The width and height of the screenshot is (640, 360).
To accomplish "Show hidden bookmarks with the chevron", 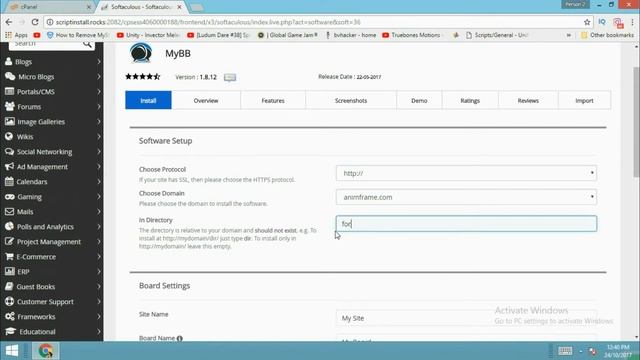I will pyautogui.click(x=569, y=35).
